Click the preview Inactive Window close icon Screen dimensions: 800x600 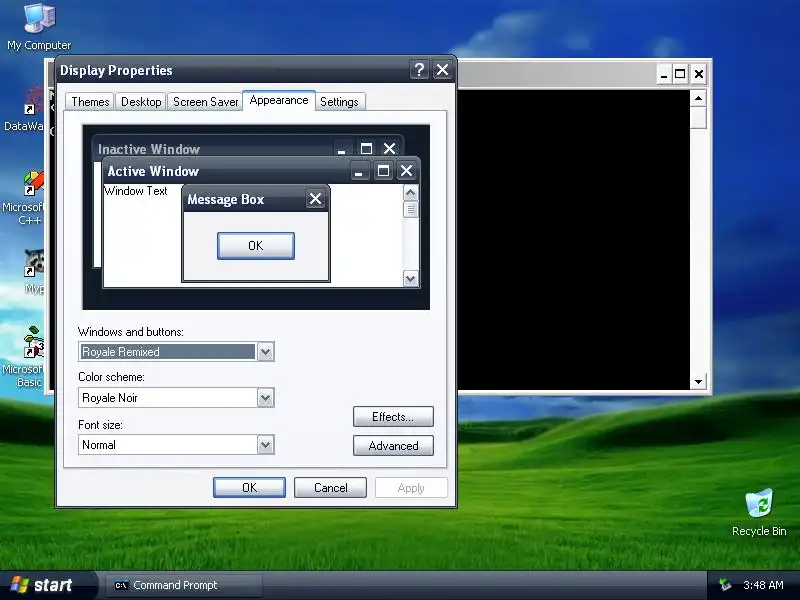tap(389, 148)
